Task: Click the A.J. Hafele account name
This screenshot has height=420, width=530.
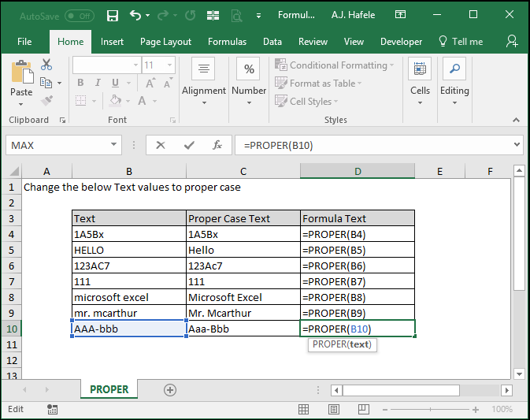Action: [353, 15]
